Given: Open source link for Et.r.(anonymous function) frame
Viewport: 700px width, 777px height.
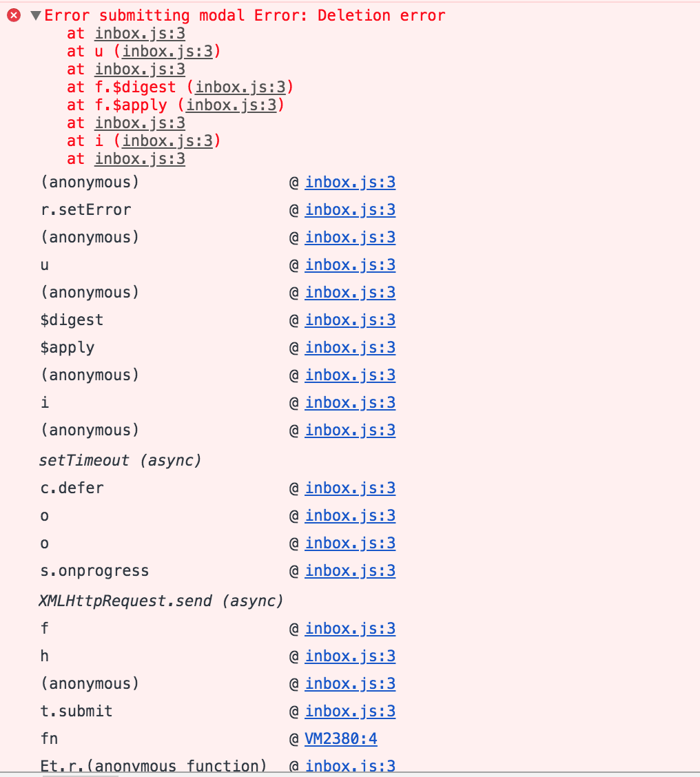Looking at the screenshot, I should (350, 766).
